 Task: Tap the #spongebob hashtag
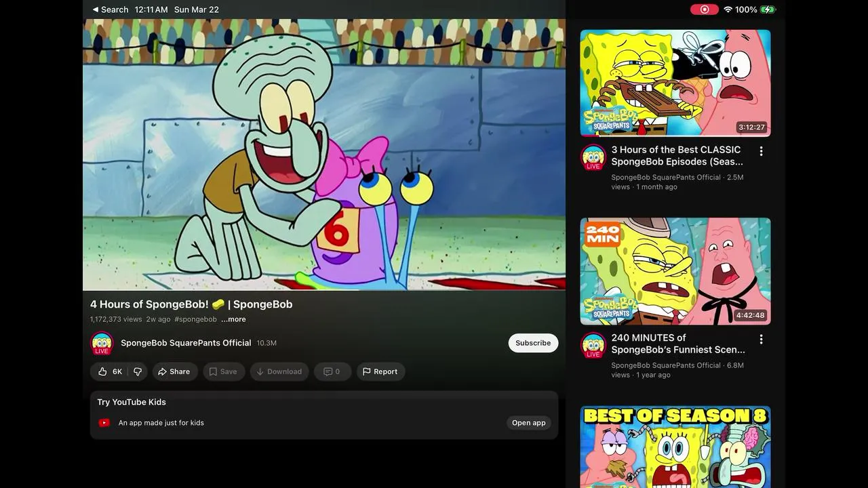[195, 319]
